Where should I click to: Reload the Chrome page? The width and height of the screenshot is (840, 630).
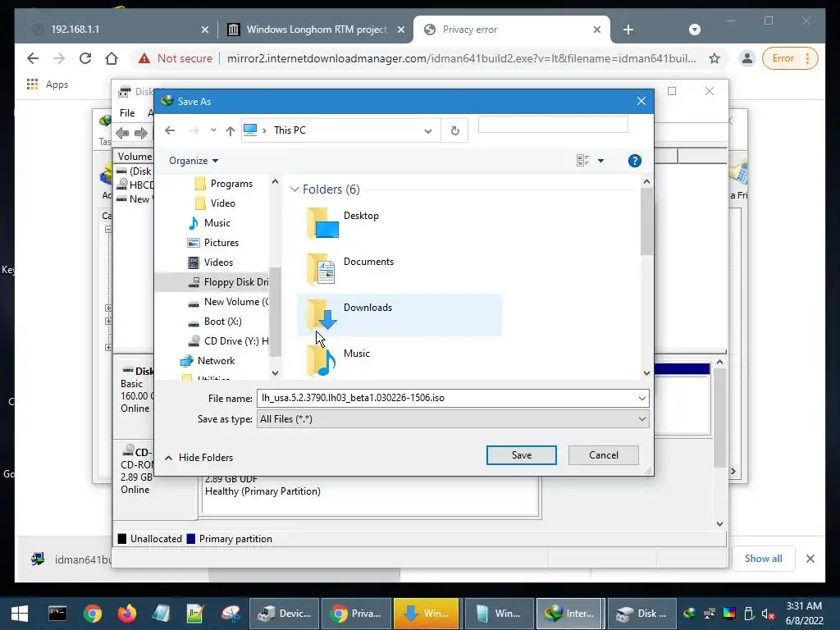pos(85,58)
